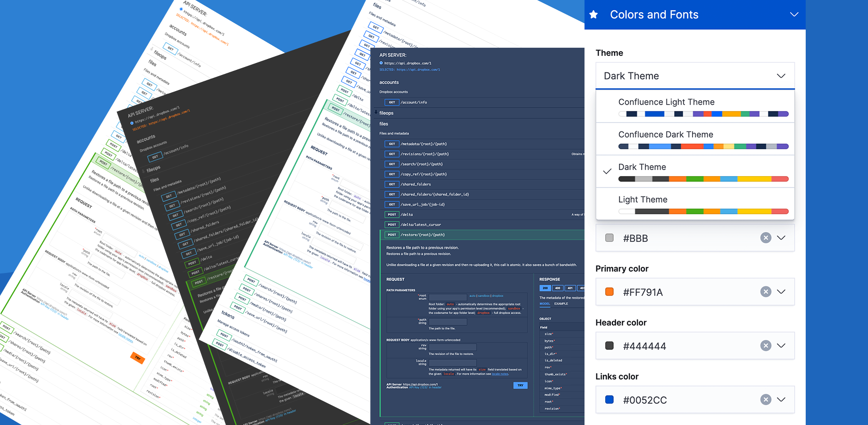
Task: Pick the 'auto' enum value link
Action: click(x=472, y=296)
